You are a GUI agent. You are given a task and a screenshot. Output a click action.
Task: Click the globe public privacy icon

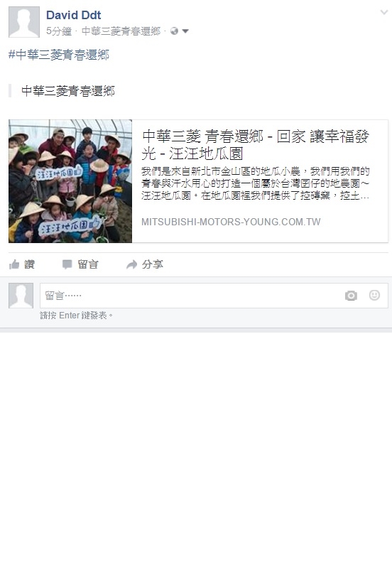pyautogui.click(x=174, y=31)
